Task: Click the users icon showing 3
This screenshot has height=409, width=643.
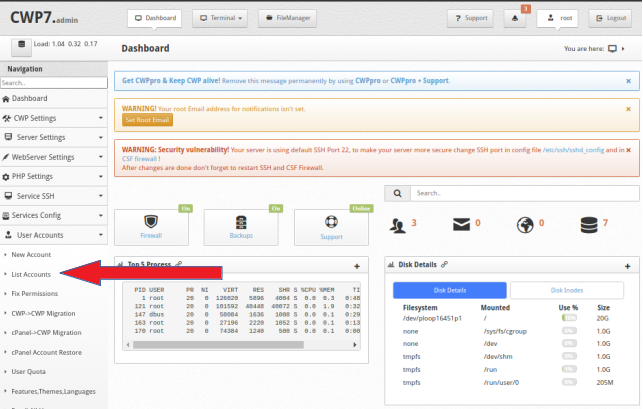Action: 397,225
